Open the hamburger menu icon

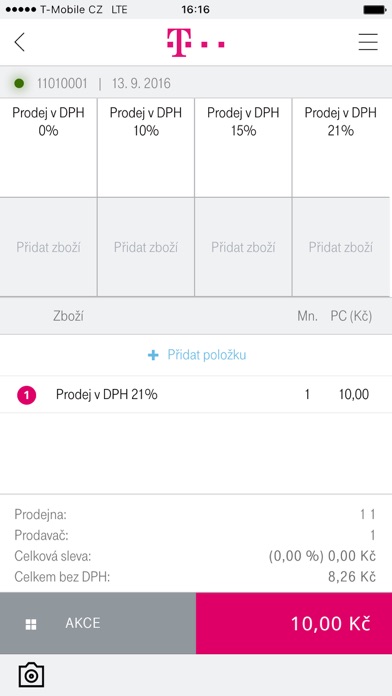(368, 42)
